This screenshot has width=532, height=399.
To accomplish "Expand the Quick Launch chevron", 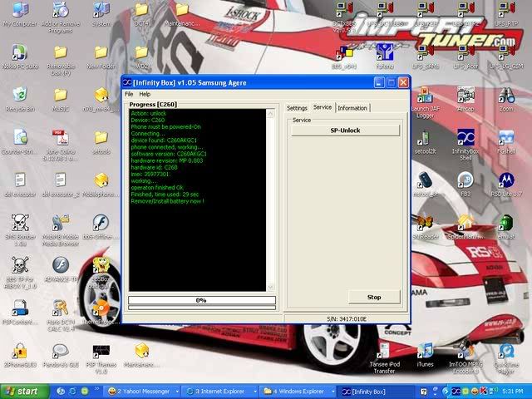I will tap(96, 389).
